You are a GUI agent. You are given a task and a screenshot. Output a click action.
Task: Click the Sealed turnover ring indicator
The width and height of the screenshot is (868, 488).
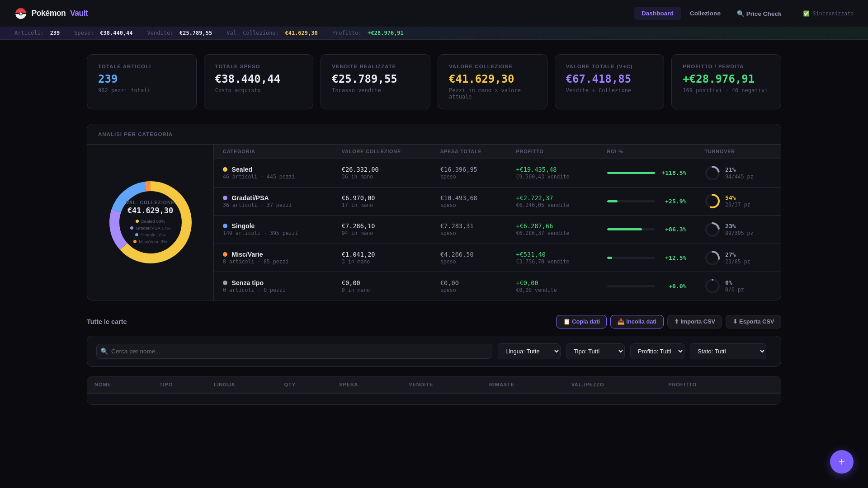712,173
